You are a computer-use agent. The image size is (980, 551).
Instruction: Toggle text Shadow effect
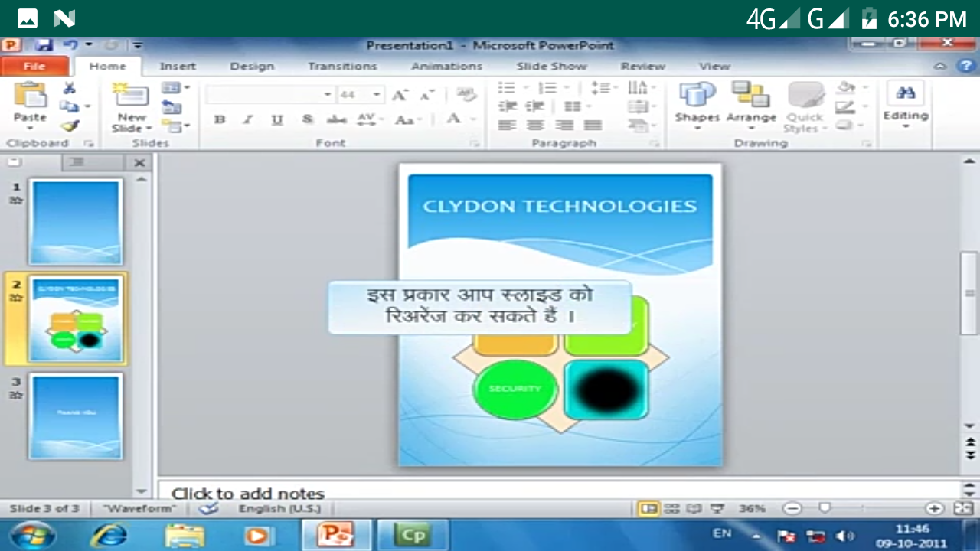coord(307,120)
